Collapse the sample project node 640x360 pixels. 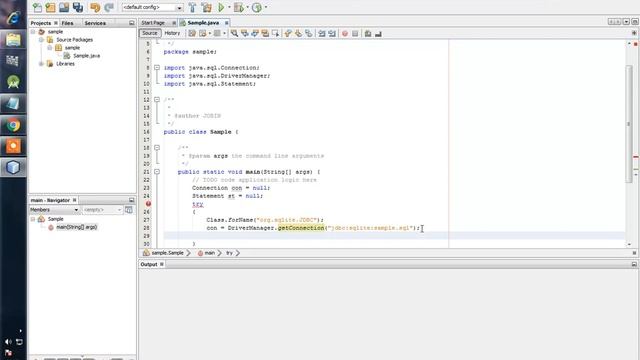33,31
